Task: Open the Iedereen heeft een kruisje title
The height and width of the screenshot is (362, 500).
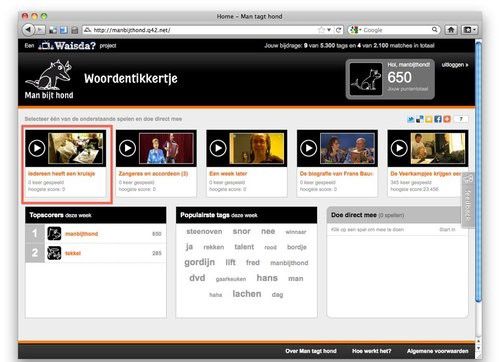Action: point(62,174)
